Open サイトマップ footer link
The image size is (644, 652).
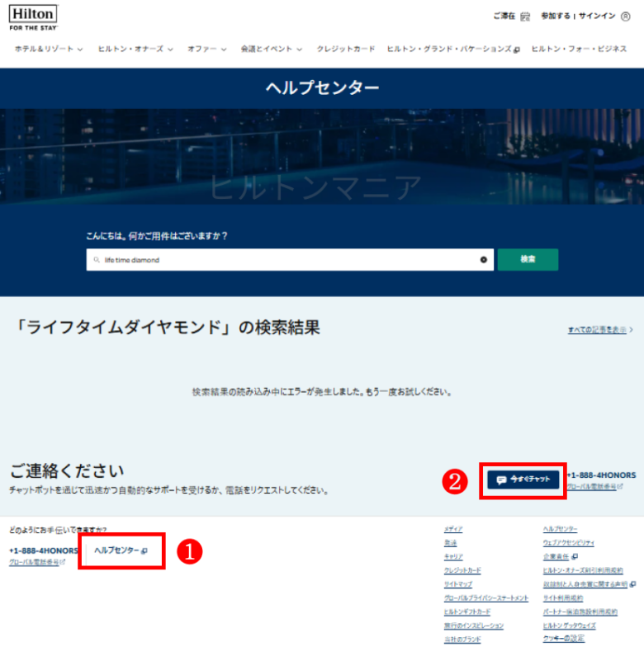[x=457, y=584]
